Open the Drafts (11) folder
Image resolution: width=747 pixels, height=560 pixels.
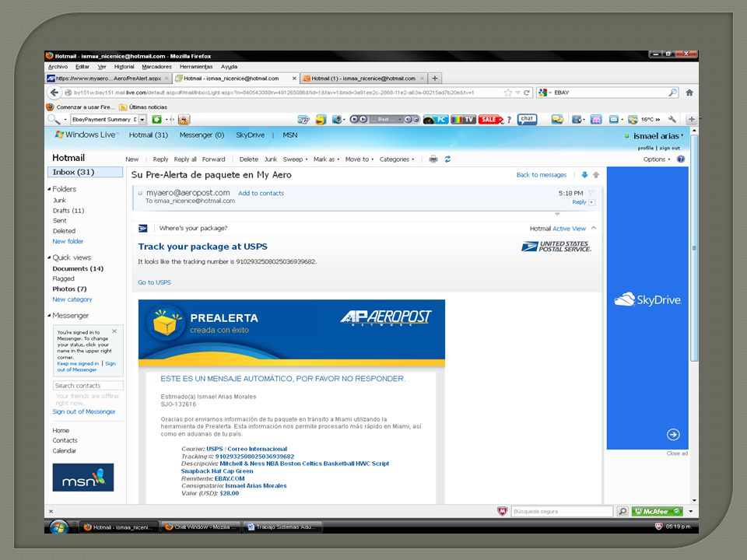tap(68, 211)
